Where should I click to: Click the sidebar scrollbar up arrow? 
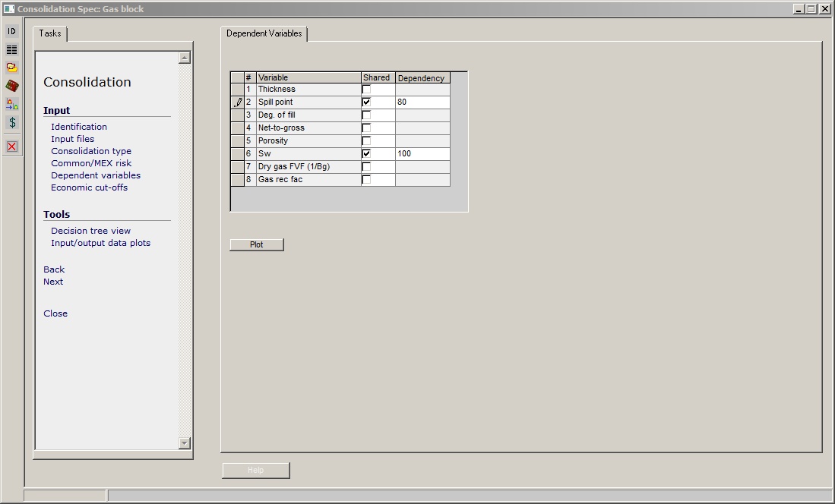point(184,57)
